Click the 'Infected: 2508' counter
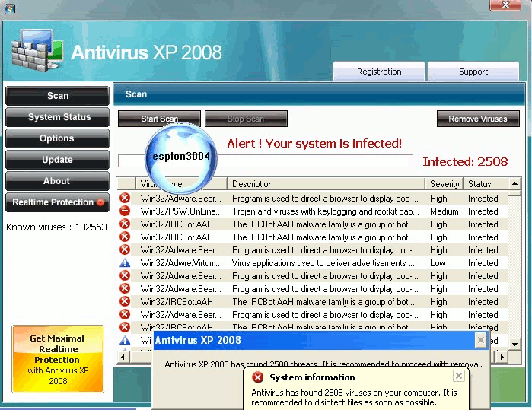This screenshot has height=410, width=532. (465, 161)
